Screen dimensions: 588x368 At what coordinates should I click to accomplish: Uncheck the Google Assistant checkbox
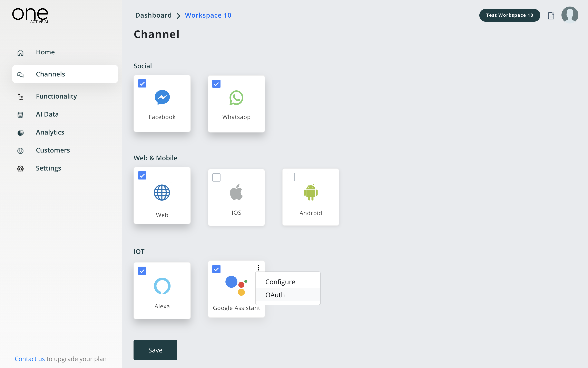(x=216, y=269)
